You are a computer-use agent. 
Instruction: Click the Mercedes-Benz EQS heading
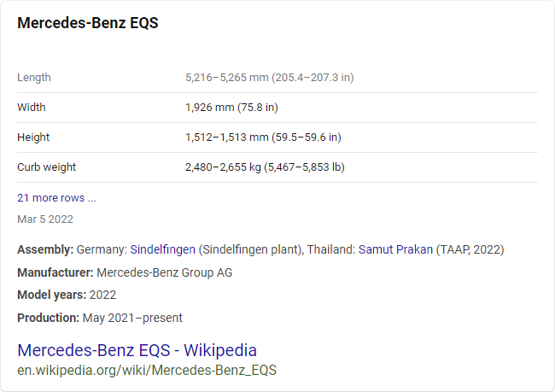tap(88, 23)
